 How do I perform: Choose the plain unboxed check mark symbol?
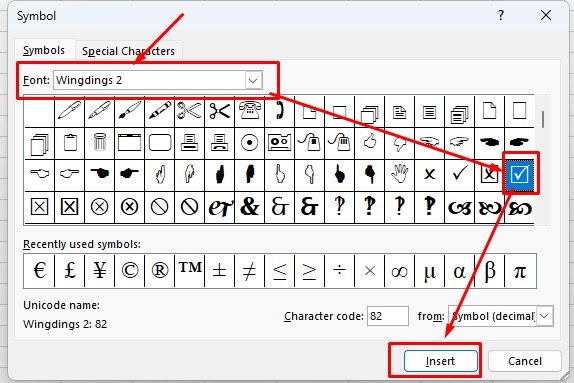point(459,174)
